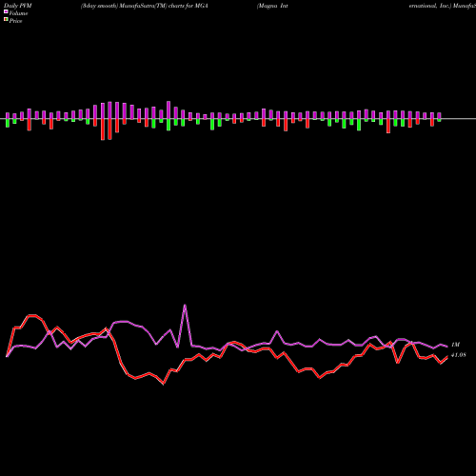The height and width of the screenshot is (476, 476).
Task: Select the 'Price' legend label
Action: pyautogui.click(x=15, y=21)
